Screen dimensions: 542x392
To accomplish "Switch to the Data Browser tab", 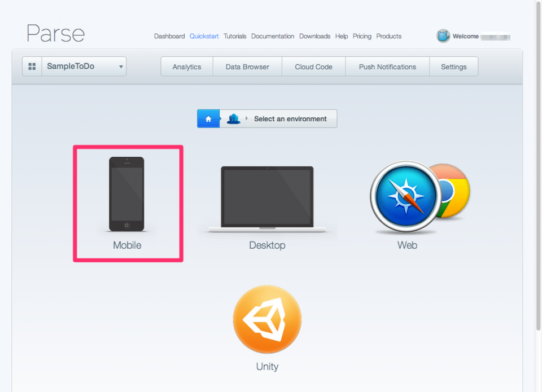I will (247, 67).
